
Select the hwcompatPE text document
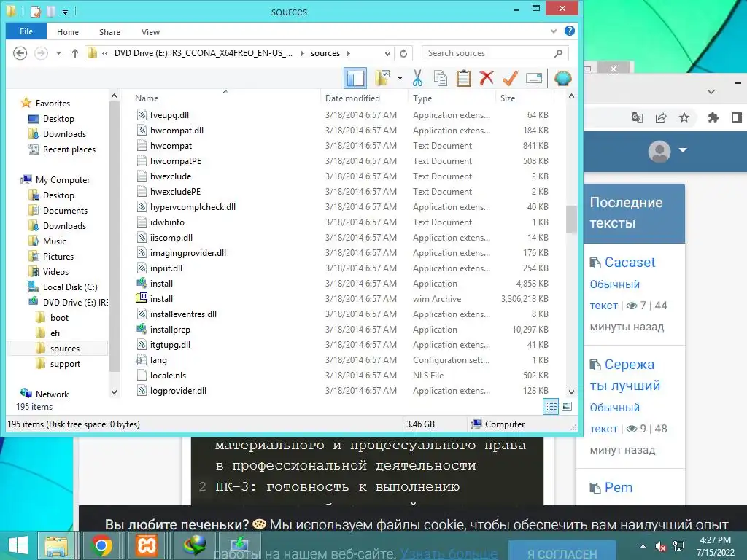(x=175, y=161)
